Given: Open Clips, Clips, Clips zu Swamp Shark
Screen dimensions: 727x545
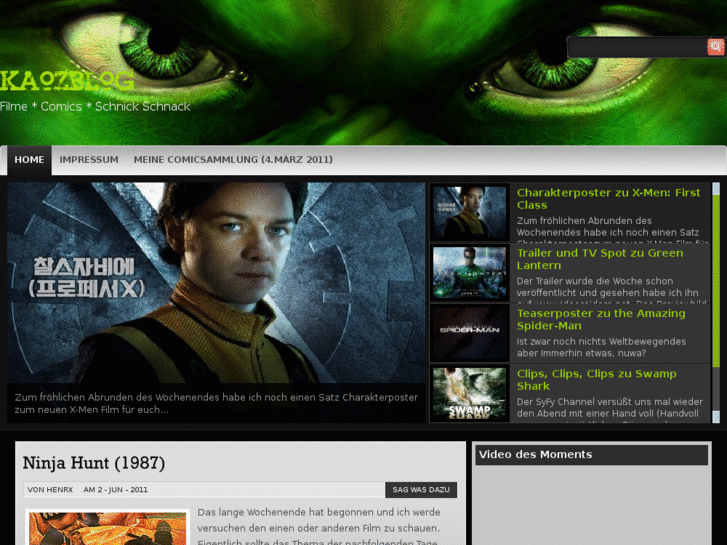Looking at the screenshot, I should [597, 380].
